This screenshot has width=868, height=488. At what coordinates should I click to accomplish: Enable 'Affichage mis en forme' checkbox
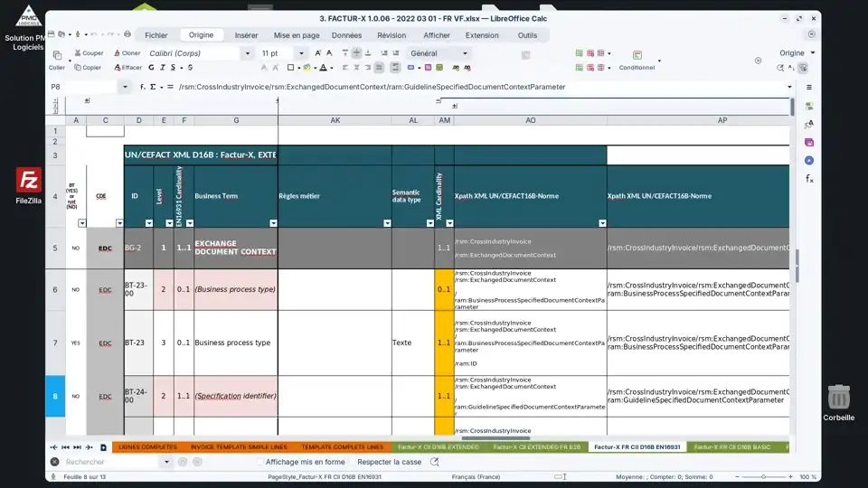tap(260, 462)
